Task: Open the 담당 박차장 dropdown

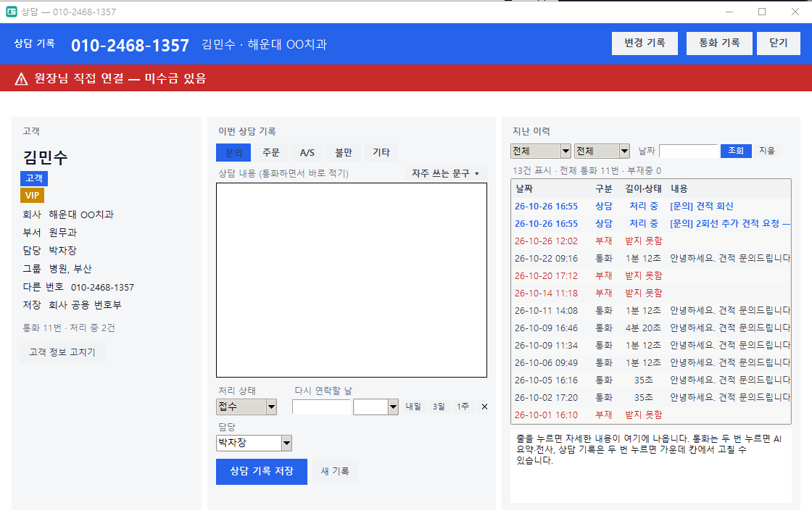Action: pyautogui.click(x=254, y=443)
